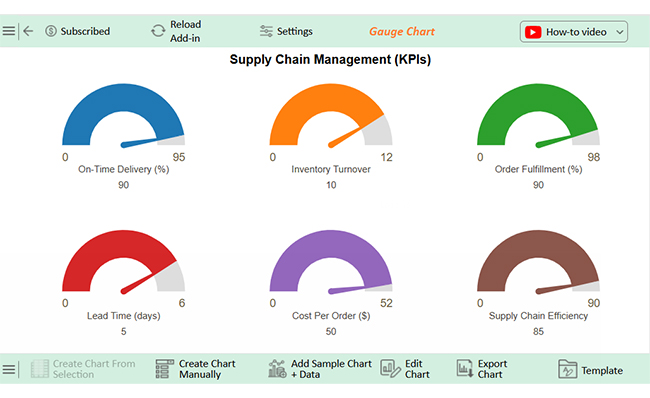Expand the How-to video dropdown chevron

coord(620,32)
